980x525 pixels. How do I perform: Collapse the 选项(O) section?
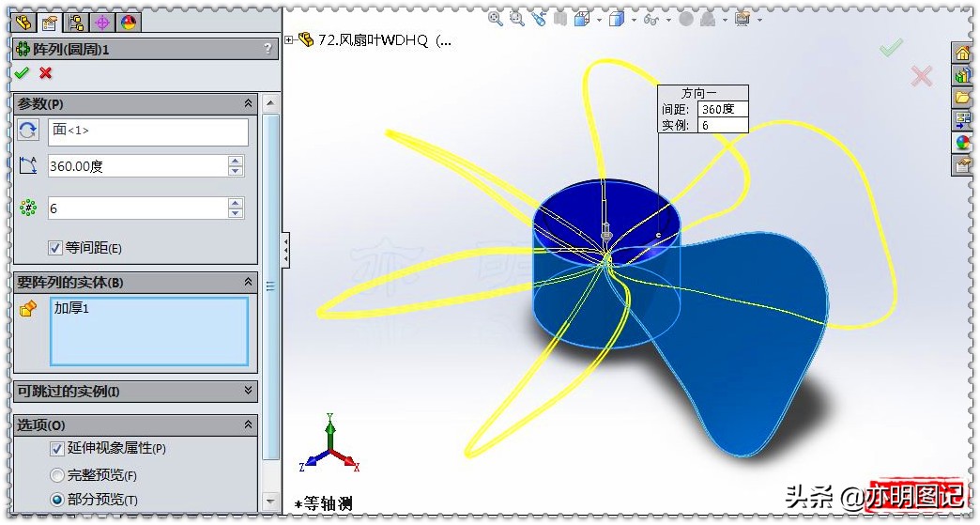(x=248, y=425)
